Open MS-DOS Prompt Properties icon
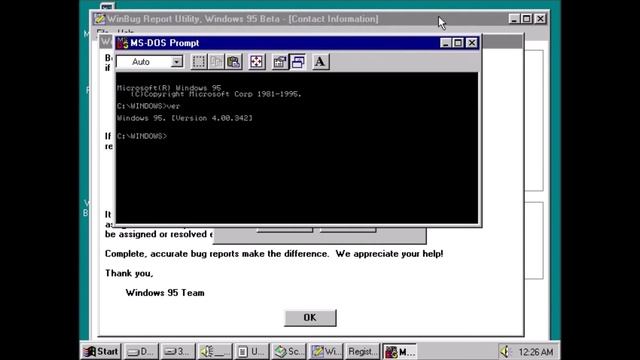 tap(280, 62)
